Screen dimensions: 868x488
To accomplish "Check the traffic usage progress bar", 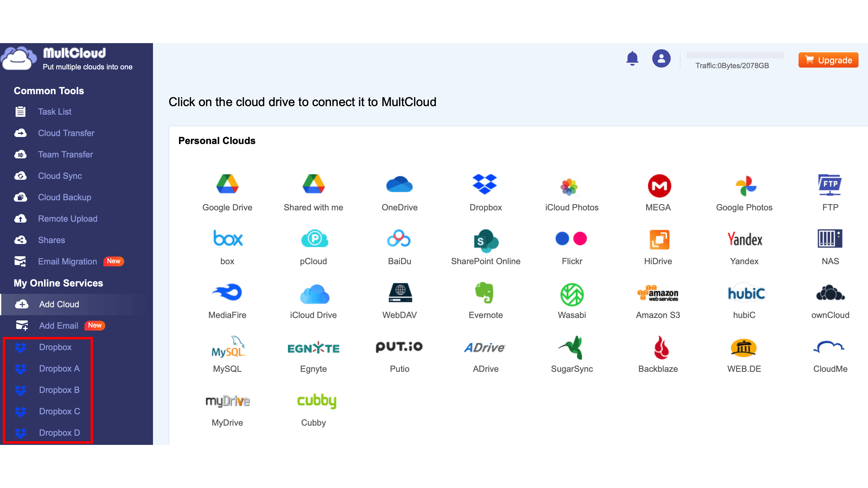I will (x=735, y=56).
